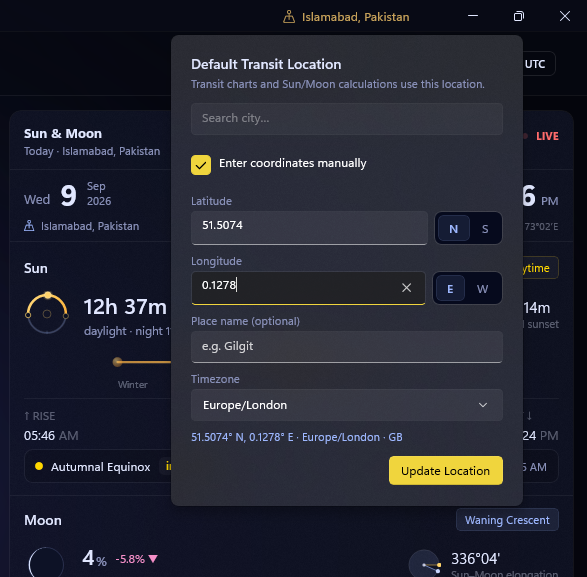This screenshot has width=587, height=577.
Task: Click the Timezone label
Action: (x=215, y=379)
